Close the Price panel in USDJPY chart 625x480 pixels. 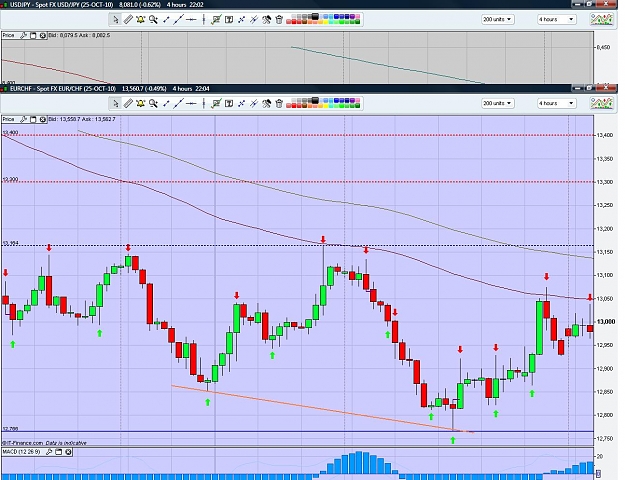pyautogui.click(x=43, y=35)
